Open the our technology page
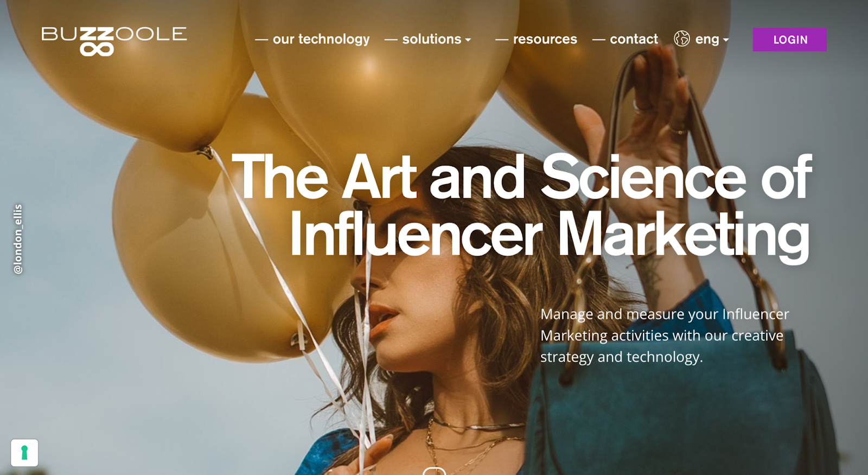 click(321, 39)
